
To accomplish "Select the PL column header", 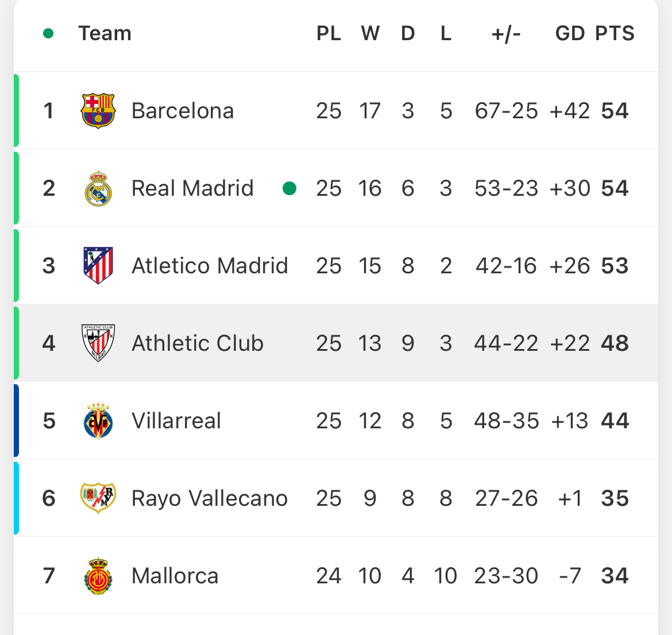I will click(329, 33).
